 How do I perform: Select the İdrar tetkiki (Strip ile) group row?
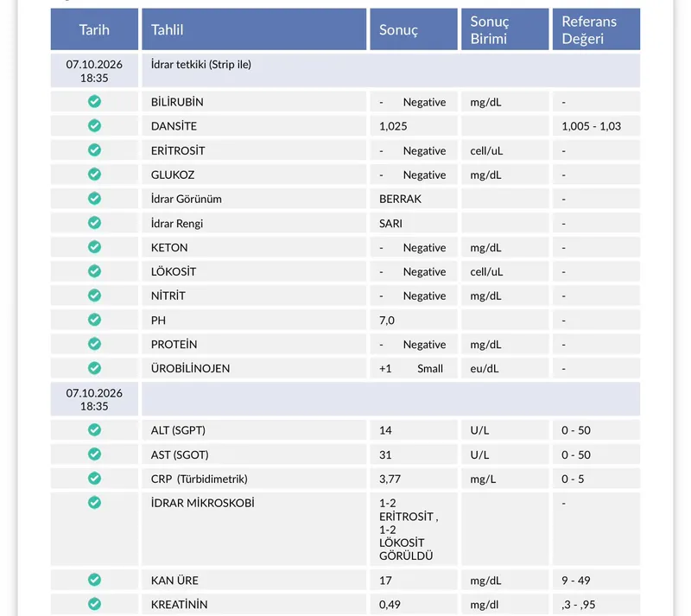click(345, 71)
